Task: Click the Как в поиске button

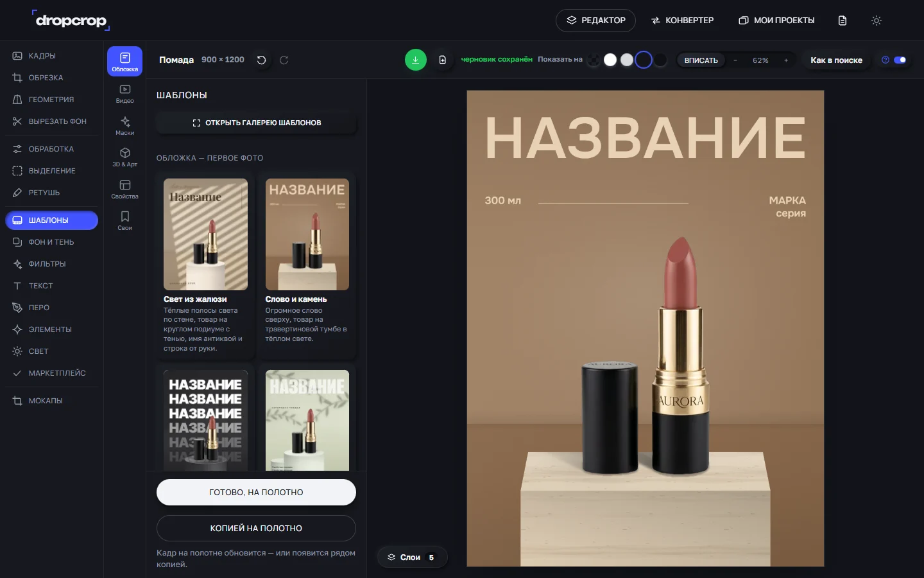Action: pyautogui.click(x=836, y=60)
